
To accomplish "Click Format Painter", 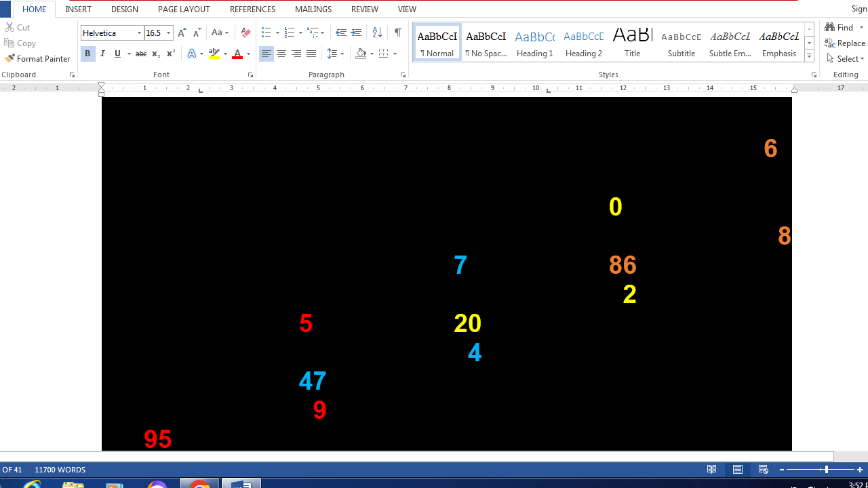I will click(37, 59).
